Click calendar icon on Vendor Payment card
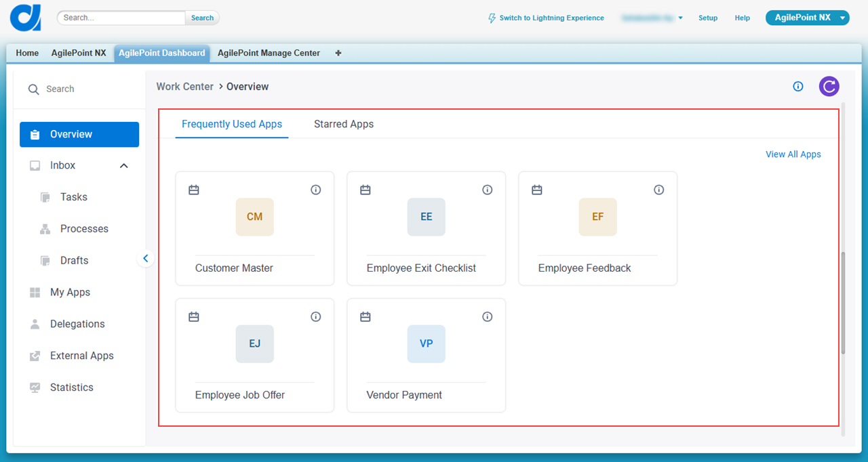 pyautogui.click(x=366, y=316)
